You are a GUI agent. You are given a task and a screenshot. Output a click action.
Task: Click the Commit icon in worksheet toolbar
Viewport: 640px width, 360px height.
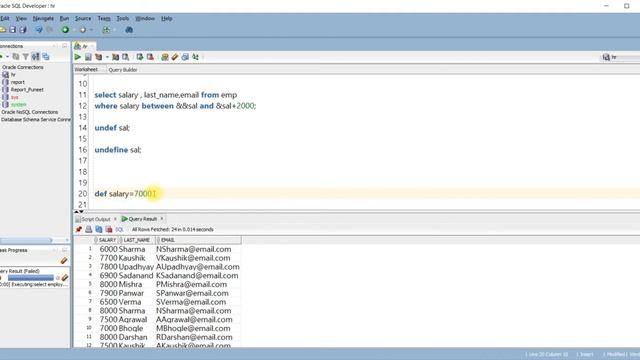[x=140, y=57]
